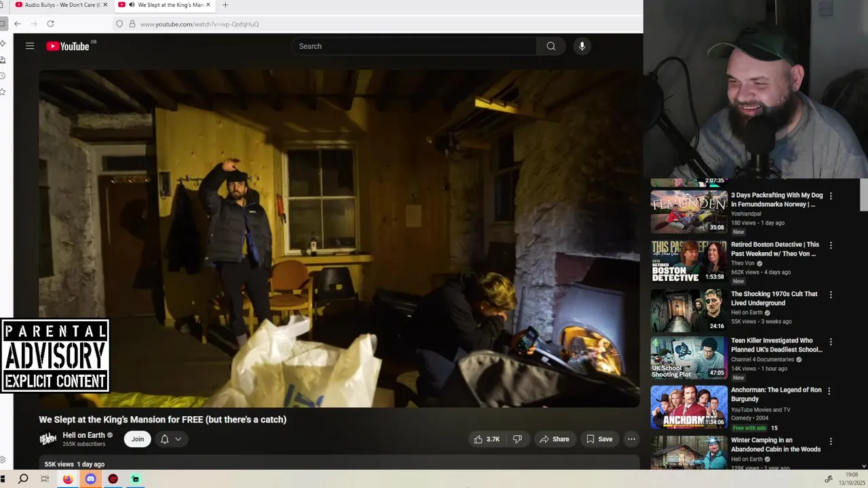Click the Join channel button

click(x=138, y=439)
